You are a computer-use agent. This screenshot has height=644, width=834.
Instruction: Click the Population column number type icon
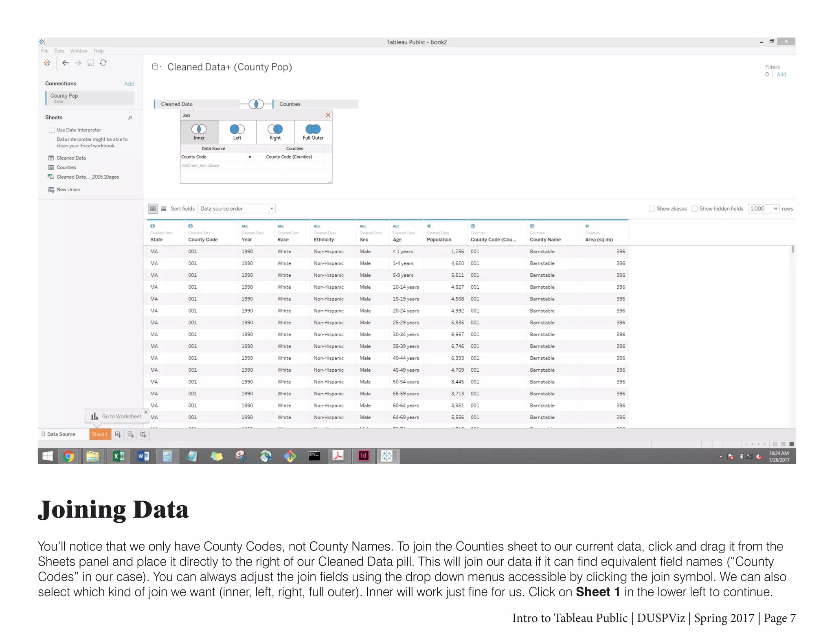[429, 226]
